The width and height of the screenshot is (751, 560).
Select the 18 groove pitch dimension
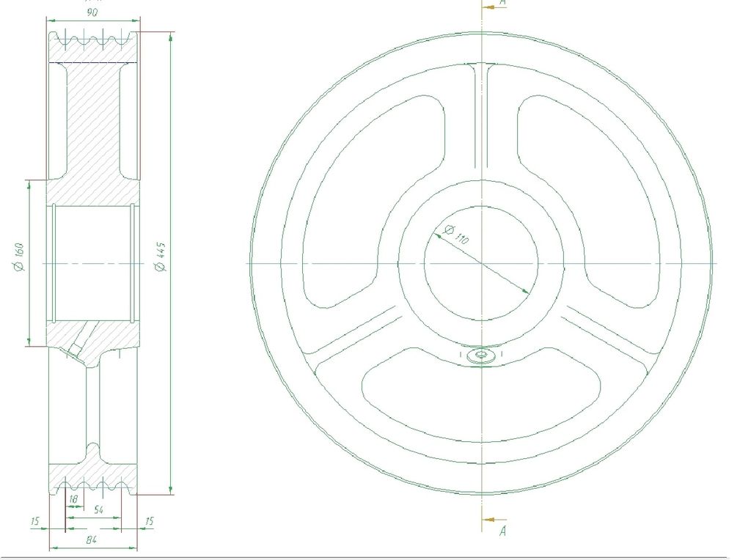[73, 499]
